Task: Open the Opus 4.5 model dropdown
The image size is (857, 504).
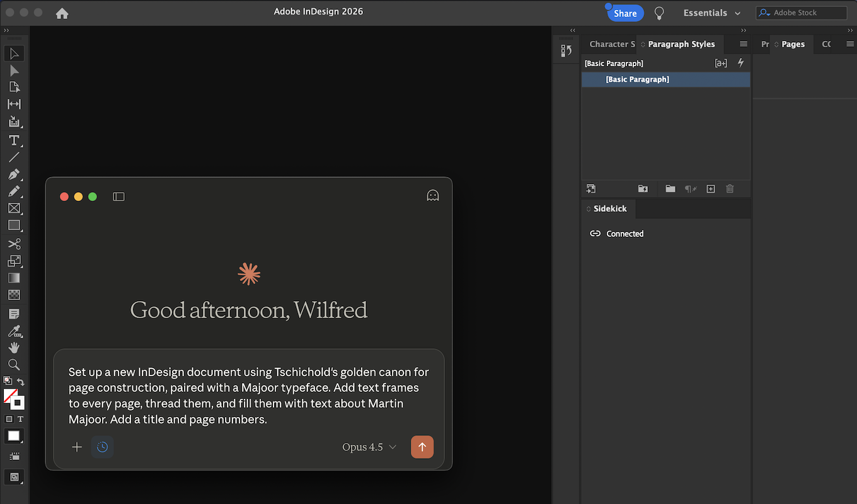Action: (369, 447)
